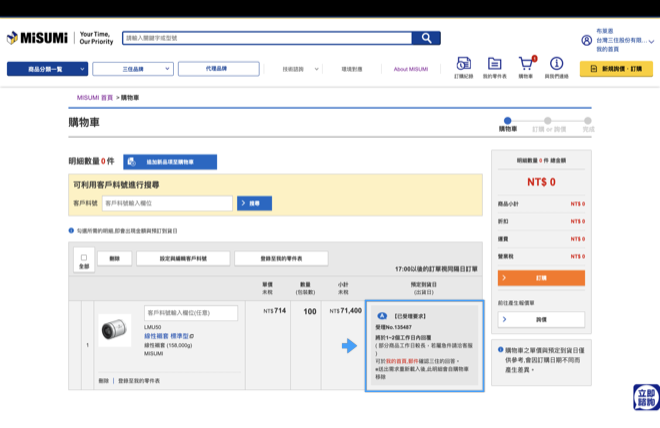Focus customer part number field for LMU50

click(x=191, y=313)
